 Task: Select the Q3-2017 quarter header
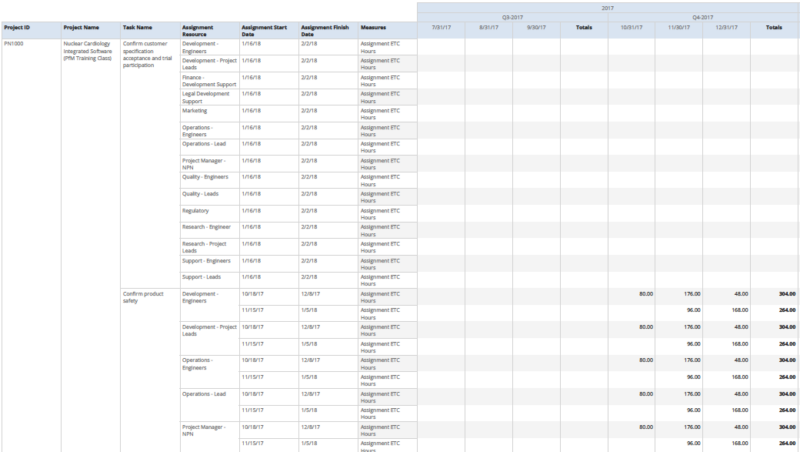512,17
